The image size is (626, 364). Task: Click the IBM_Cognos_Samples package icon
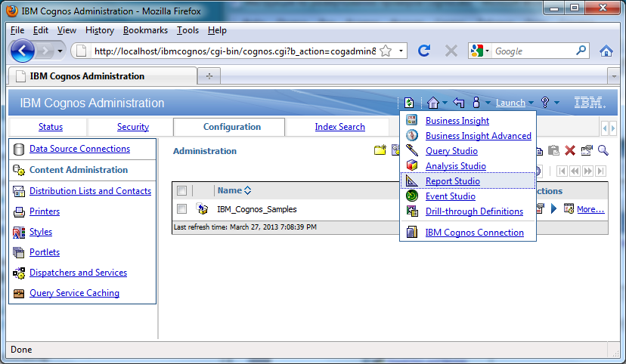coord(203,208)
